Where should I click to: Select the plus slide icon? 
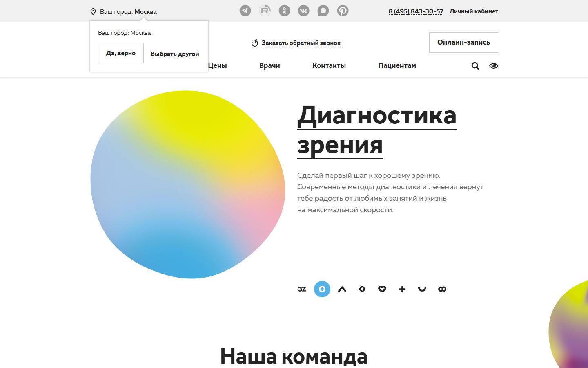point(402,289)
